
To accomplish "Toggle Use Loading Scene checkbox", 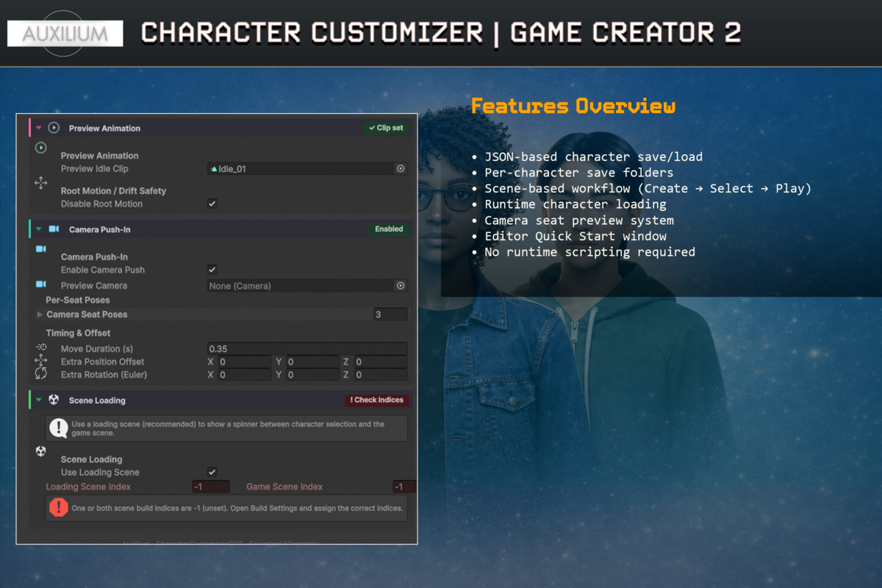I will (x=212, y=472).
